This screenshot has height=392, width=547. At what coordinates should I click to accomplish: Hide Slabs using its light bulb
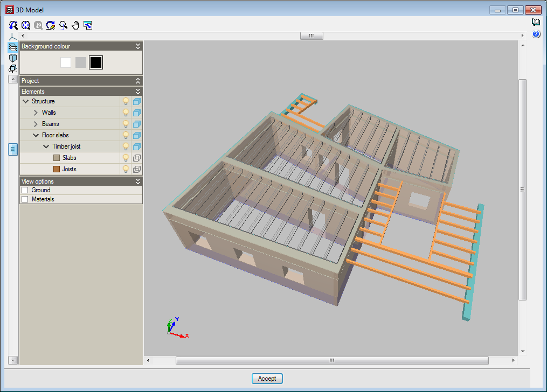(126, 158)
